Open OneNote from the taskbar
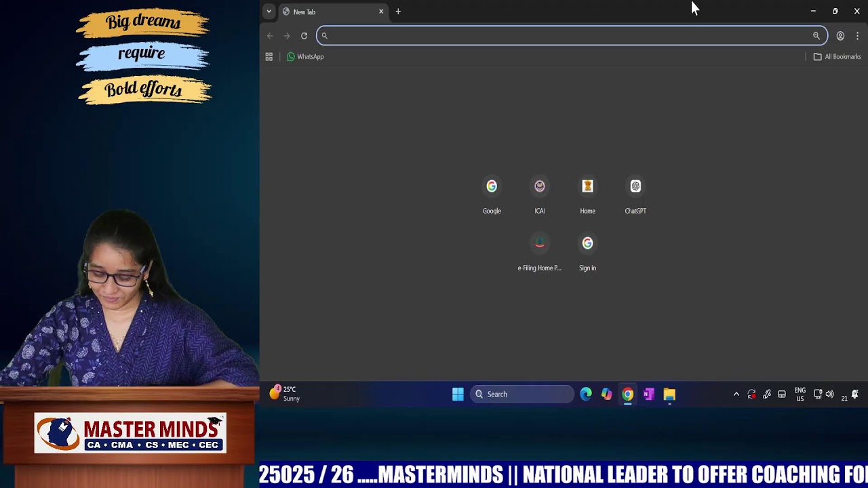Image resolution: width=868 pixels, height=488 pixels. [x=649, y=394]
